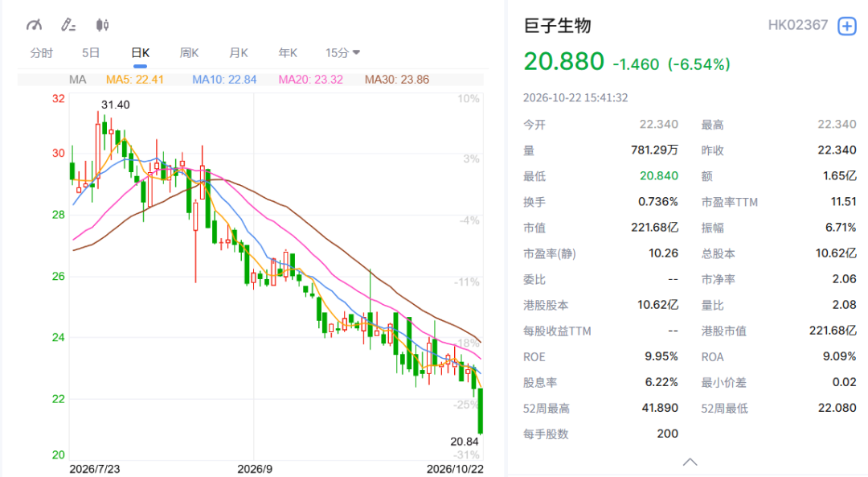Click the 最小价差 value 0.02
Image resolution: width=868 pixels, height=477 pixels.
point(844,382)
